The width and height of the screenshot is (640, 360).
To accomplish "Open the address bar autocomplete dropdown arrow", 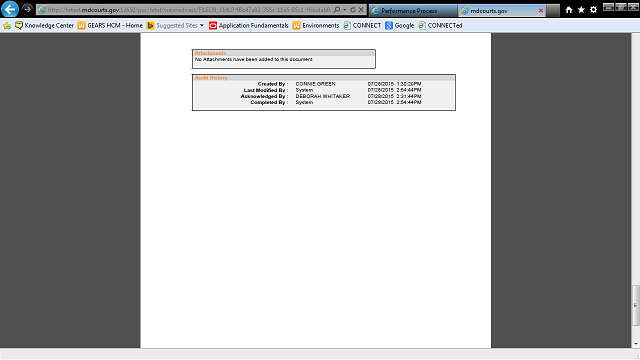I will click(345, 10).
